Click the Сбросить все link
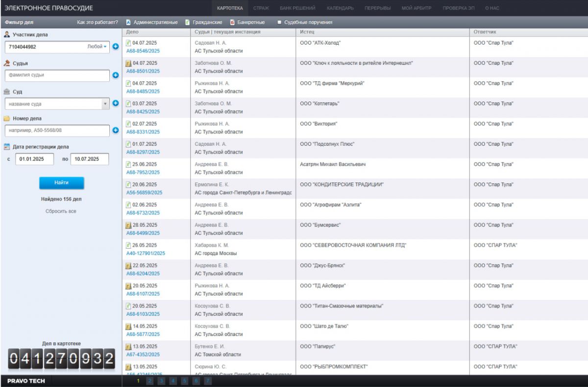Image resolution: width=588 pixels, height=387 pixels. click(61, 211)
